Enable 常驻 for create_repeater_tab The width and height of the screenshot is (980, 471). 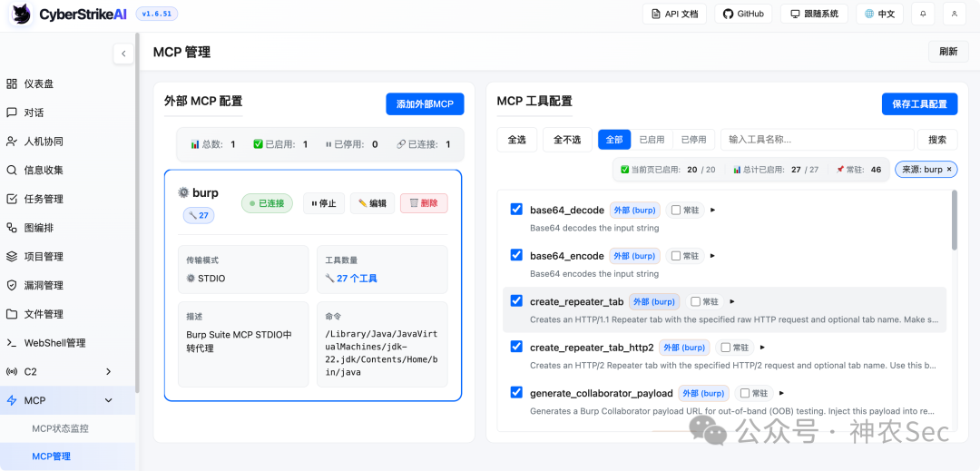(696, 301)
